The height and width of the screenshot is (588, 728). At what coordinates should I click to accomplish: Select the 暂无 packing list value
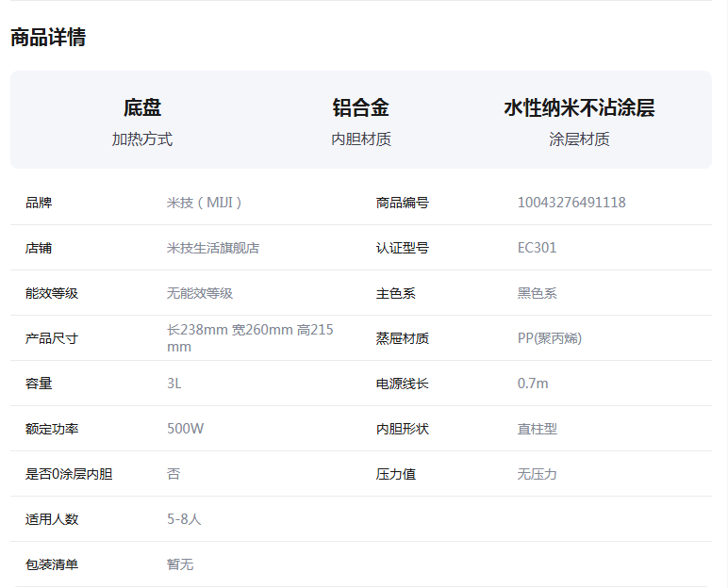coord(180,564)
